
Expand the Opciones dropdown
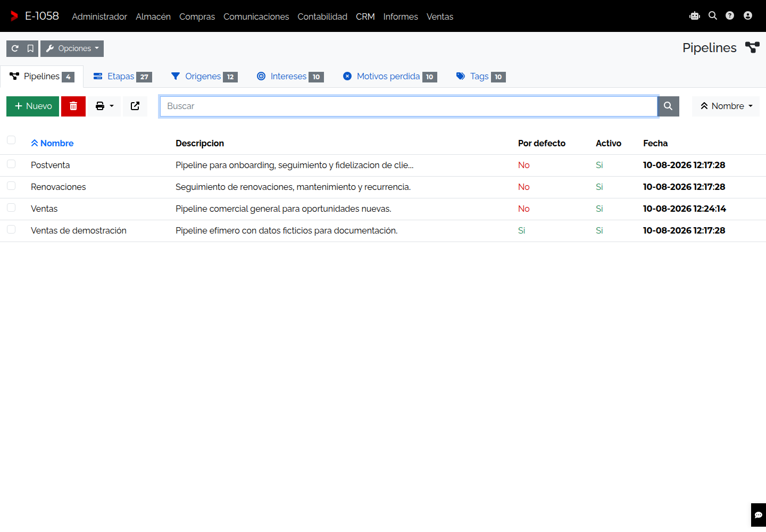pos(72,48)
